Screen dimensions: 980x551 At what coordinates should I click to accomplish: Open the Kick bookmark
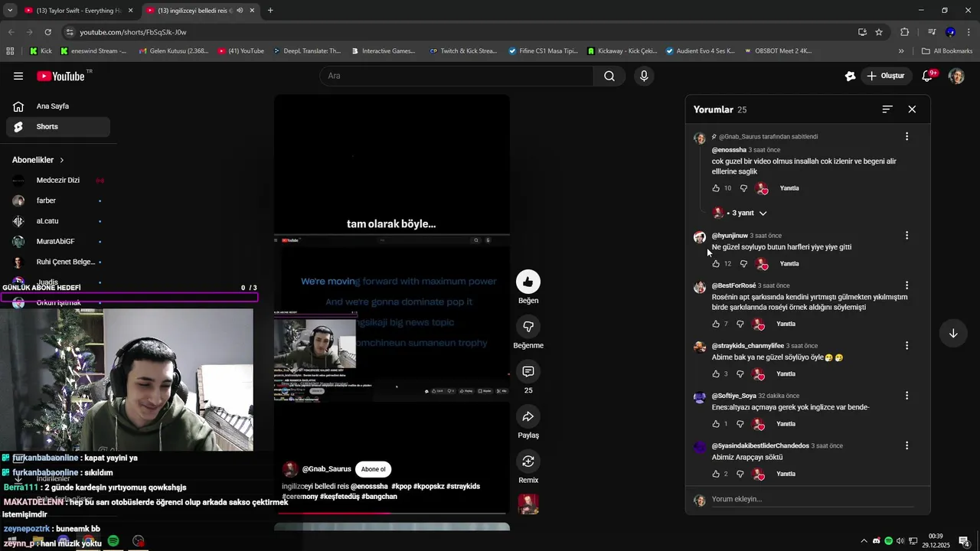(x=41, y=51)
